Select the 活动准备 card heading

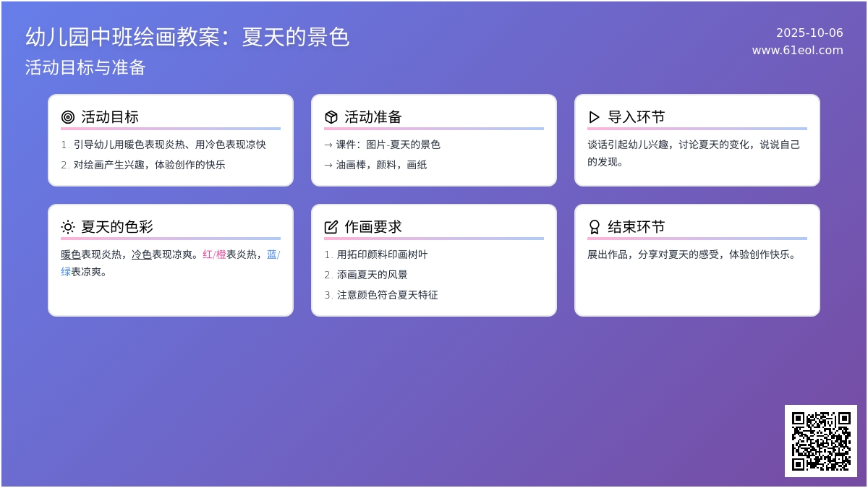point(373,117)
